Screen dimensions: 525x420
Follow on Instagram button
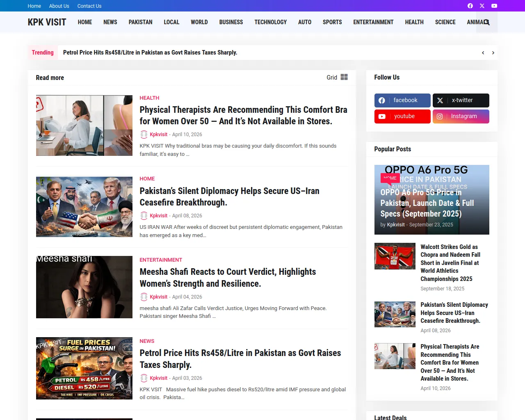pos(461,116)
